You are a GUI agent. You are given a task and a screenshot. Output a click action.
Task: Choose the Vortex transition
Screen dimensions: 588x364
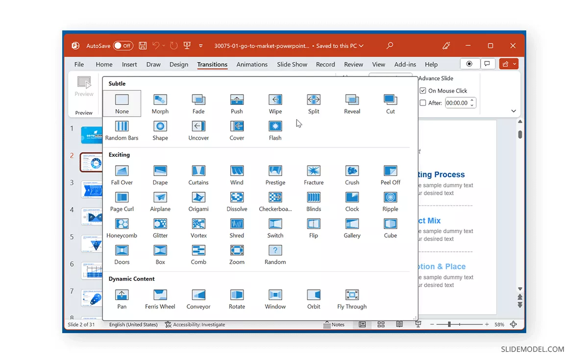[x=198, y=227]
